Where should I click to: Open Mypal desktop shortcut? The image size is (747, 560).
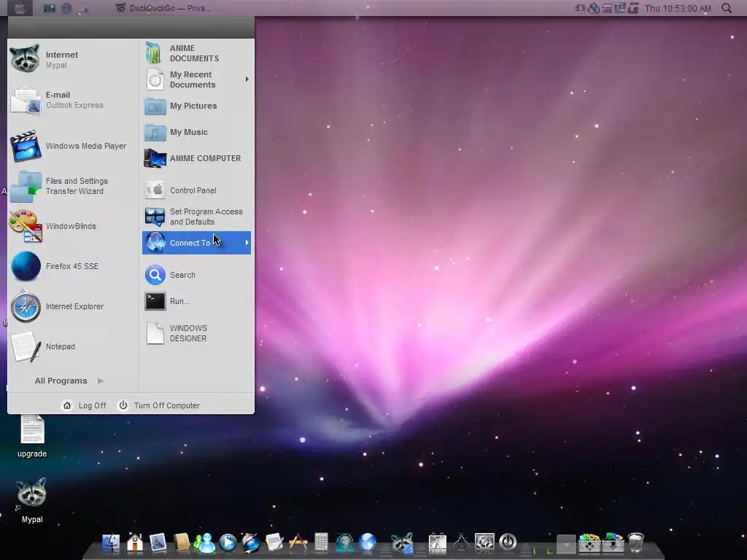pyautogui.click(x=32, y=500)
